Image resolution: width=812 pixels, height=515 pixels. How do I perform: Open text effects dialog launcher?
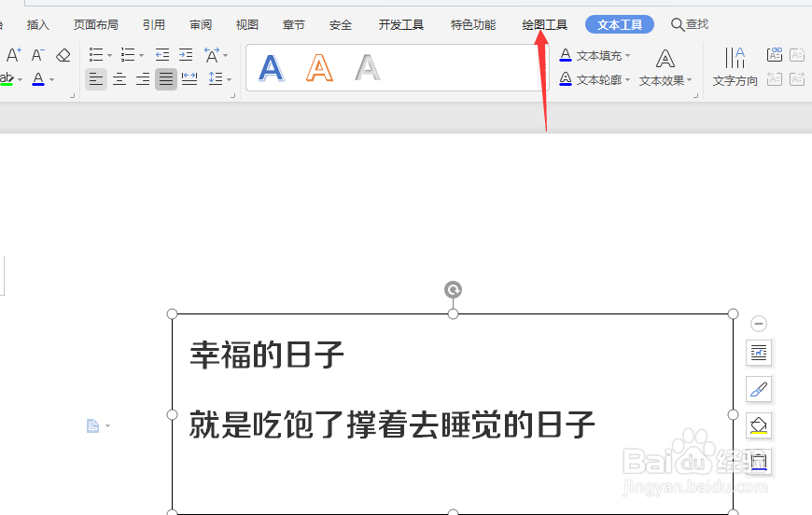[695, 96]
